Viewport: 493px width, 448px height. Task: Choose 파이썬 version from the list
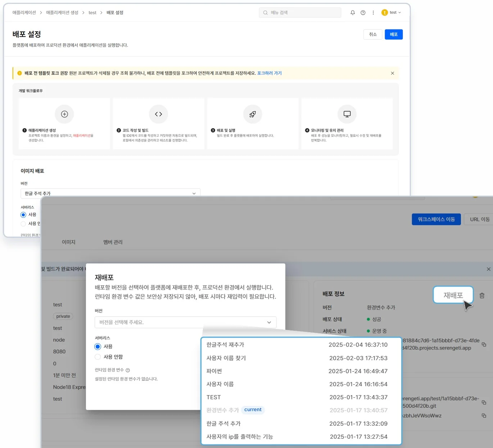click(x=214, y=371)
